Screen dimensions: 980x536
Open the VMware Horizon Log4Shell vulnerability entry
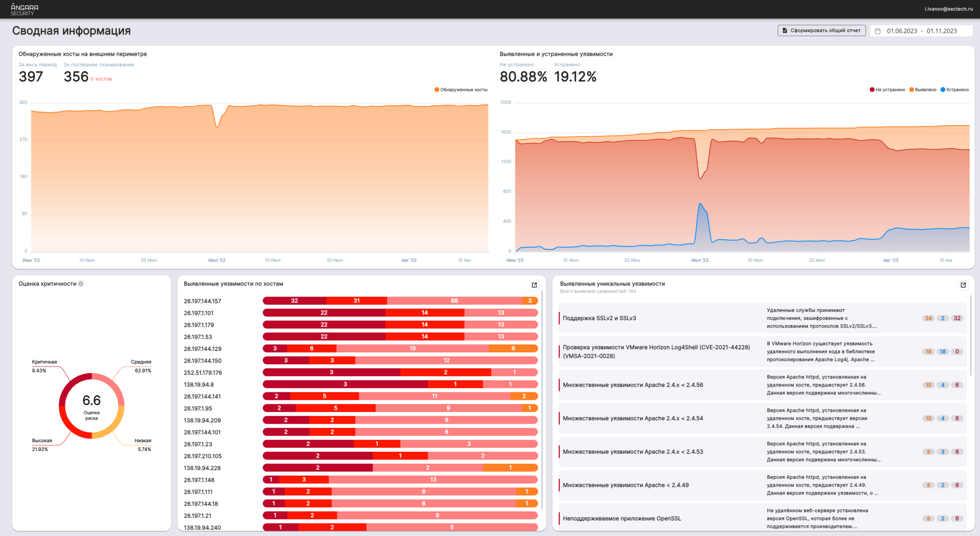(x=656, y=351)
